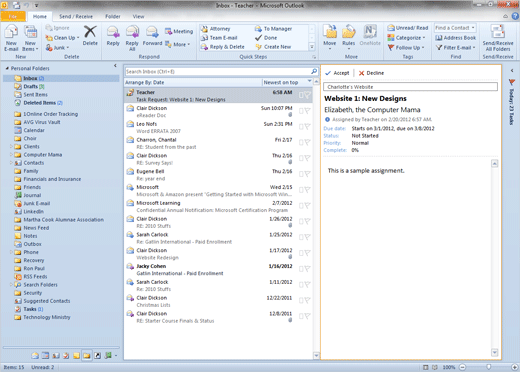This screenshot has height=372, width=520.
Task: Switch to the Home tab
Action: click(x=40, y=16)
